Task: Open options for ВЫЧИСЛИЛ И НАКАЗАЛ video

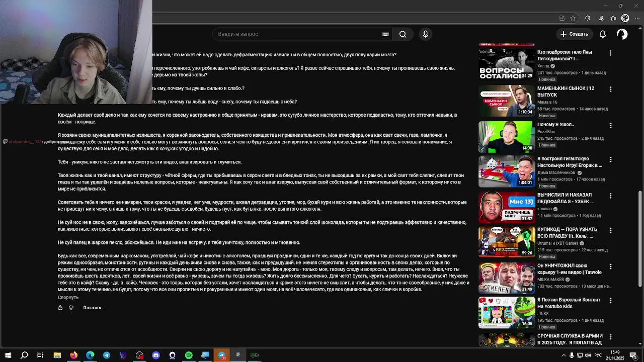Action: (x=611, y=196)
